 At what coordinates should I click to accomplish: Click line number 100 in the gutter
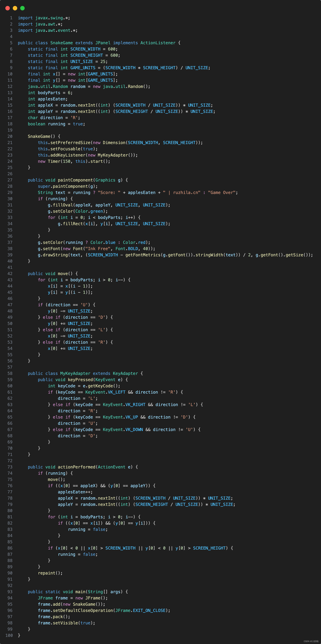point(9,635)
